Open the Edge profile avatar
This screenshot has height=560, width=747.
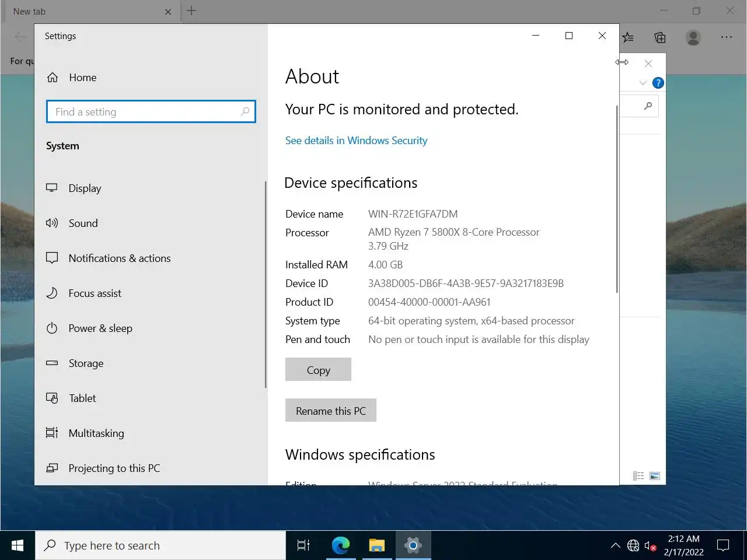(693, 37)
